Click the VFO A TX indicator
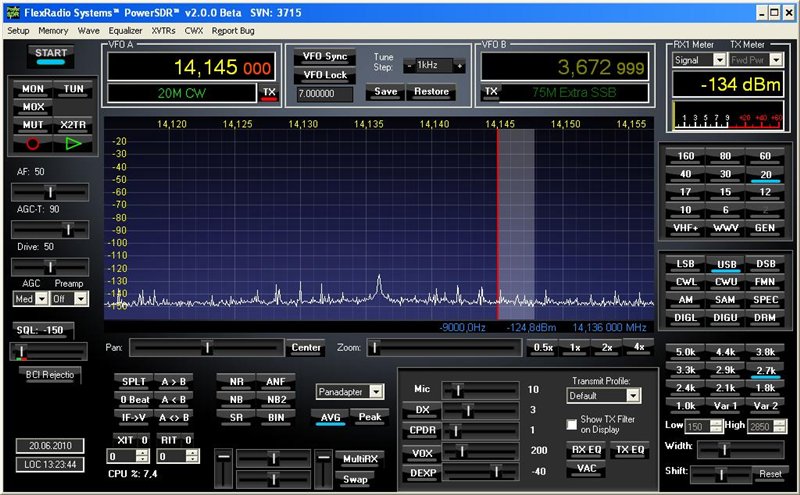Viewport: 800px width, 495px height. tap(268, 92)
